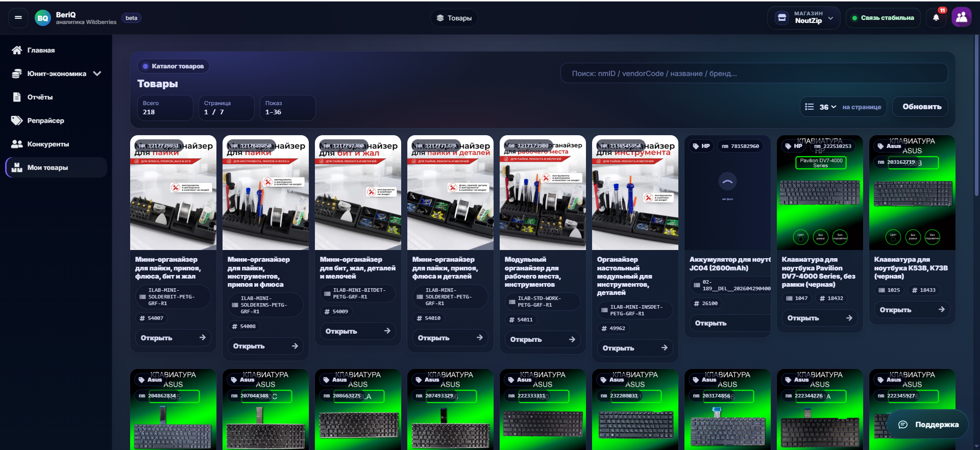Expand the Юнит-экономика sidebar section
Screen dimensions: 980x450
pyautogui.click(x=56, y=74)
